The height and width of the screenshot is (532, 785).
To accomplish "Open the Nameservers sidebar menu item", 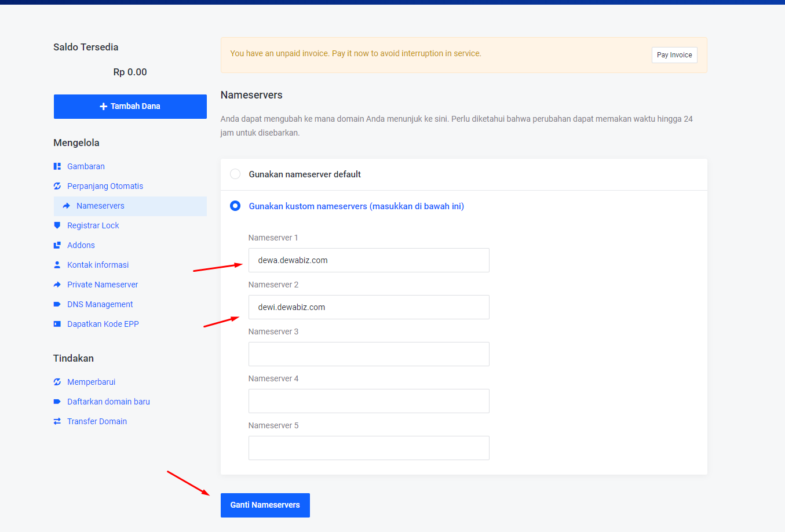I will click(x=100, y=206).
